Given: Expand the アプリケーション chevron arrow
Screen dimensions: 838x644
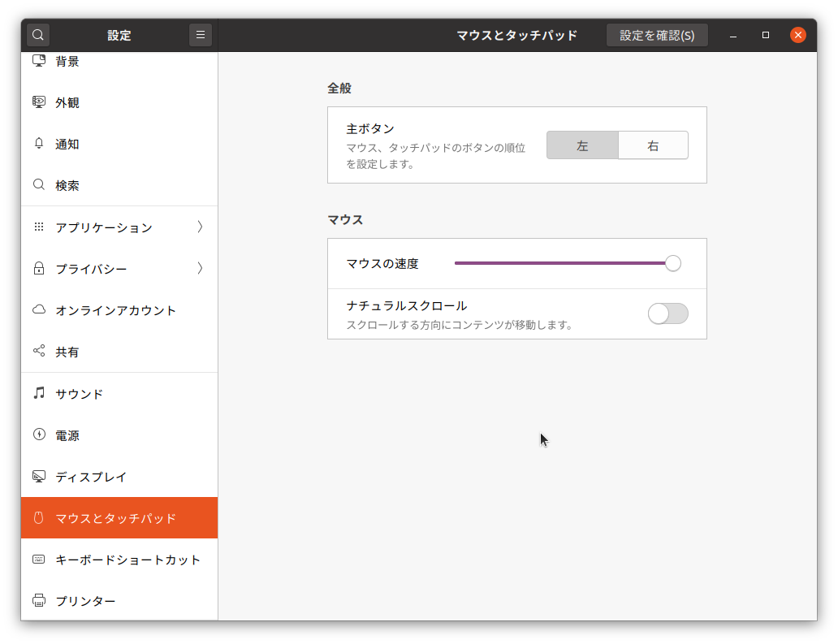Looking at the screenshot, I should tap(200, 227).
